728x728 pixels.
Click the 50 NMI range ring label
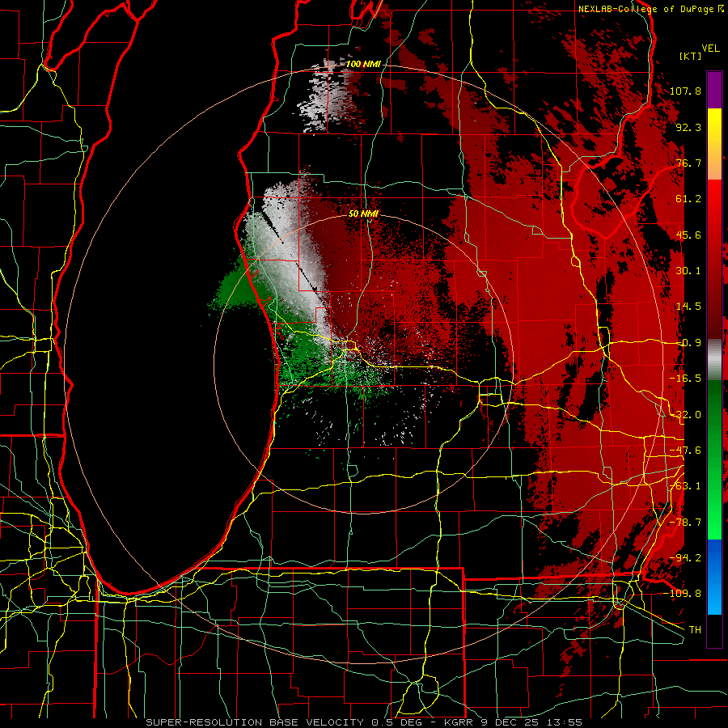click(363, 214)
